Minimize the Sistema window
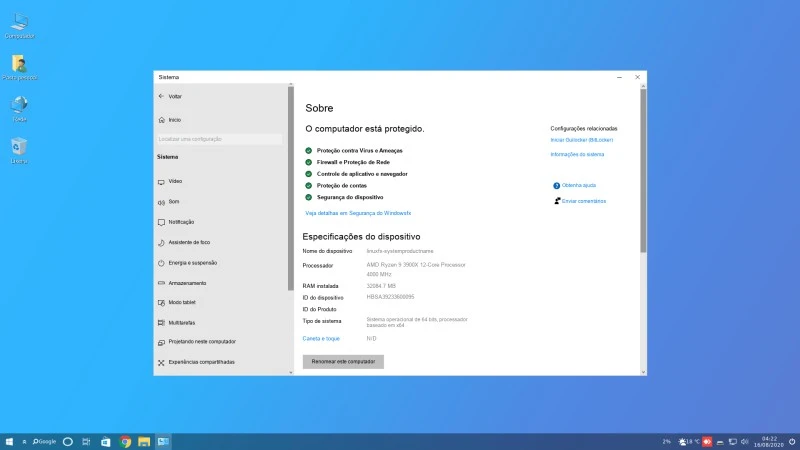 coord(619,77)
